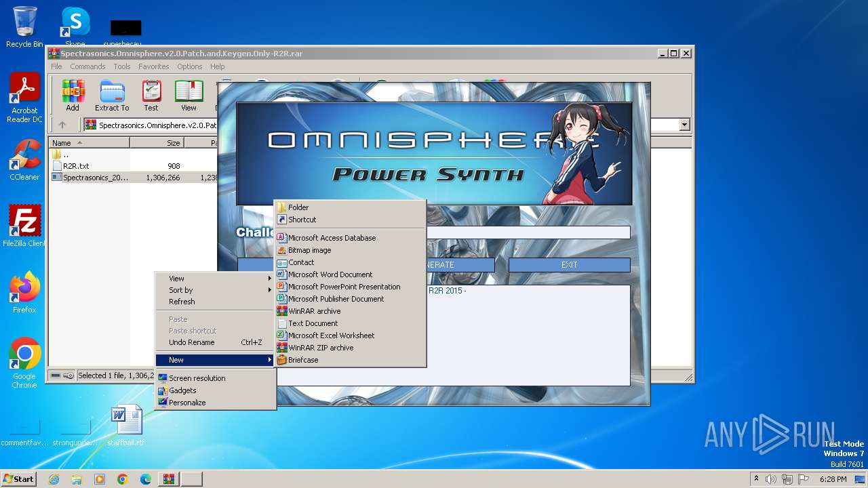Go up one folder level in WinRAR

click(62, 125)
